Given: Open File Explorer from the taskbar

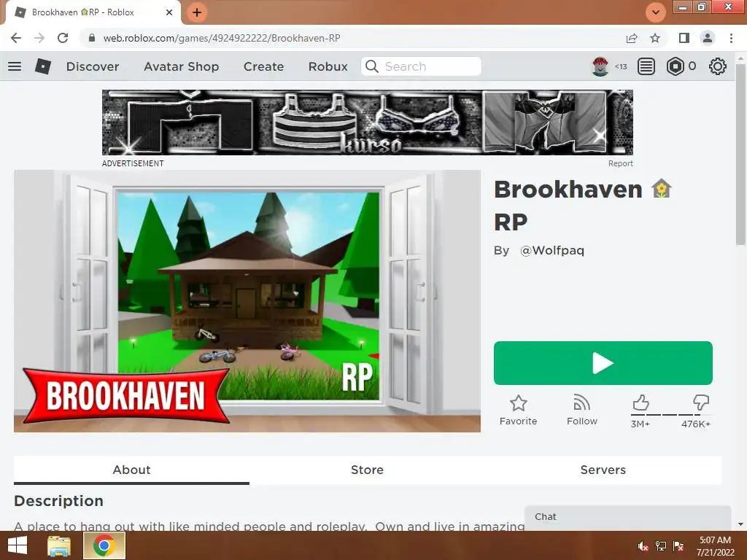Looking at the screenshot, I should coord(59,545).
